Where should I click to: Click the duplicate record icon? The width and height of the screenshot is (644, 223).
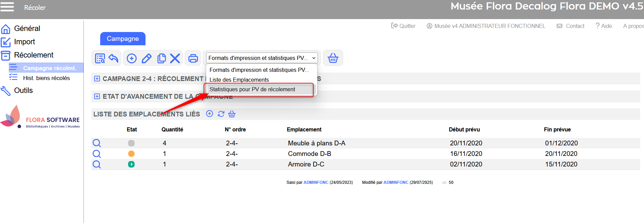(x=162, y=58)
